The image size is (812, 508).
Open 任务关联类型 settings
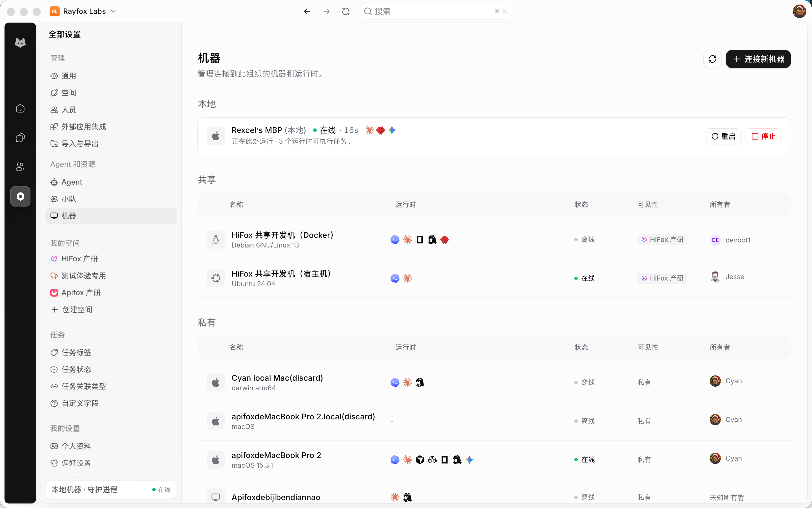pyautogui.click(x=111, y=386)
